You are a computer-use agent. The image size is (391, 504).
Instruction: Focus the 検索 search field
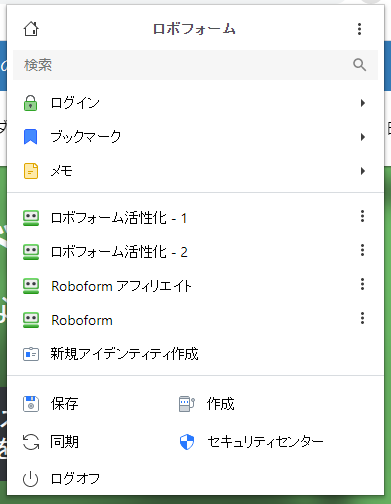[195, 65]
